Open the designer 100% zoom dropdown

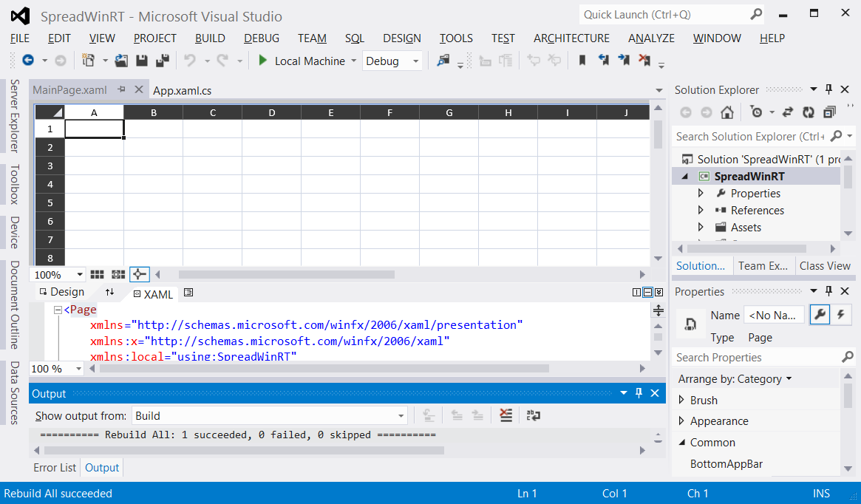80,274
